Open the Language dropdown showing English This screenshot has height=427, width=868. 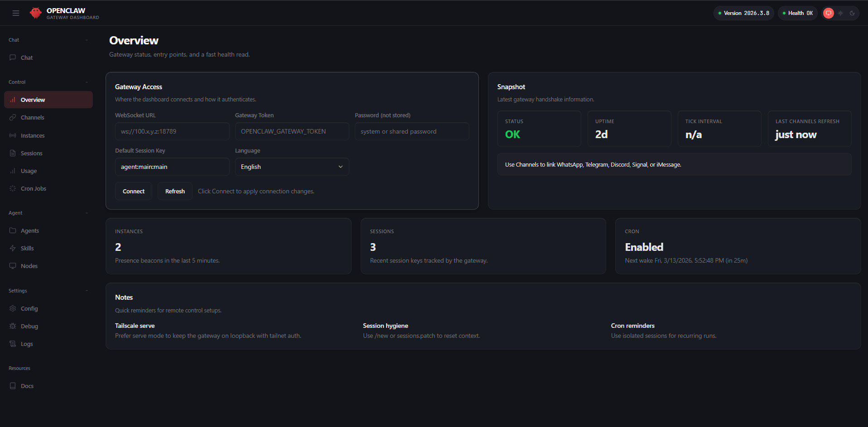coord(292,167)
